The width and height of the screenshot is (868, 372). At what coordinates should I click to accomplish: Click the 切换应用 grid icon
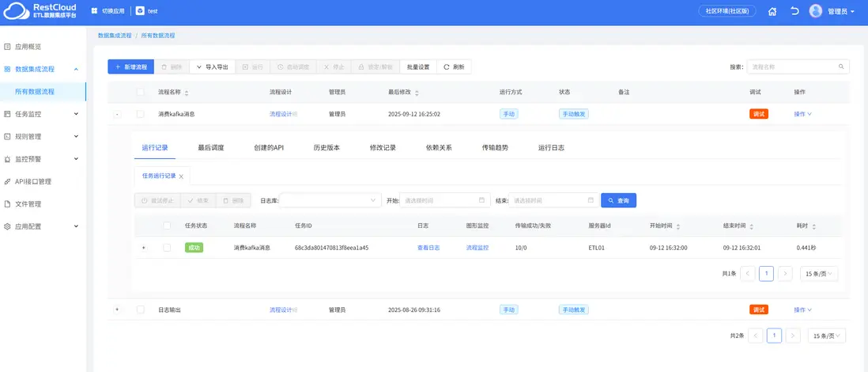(94, 11)
